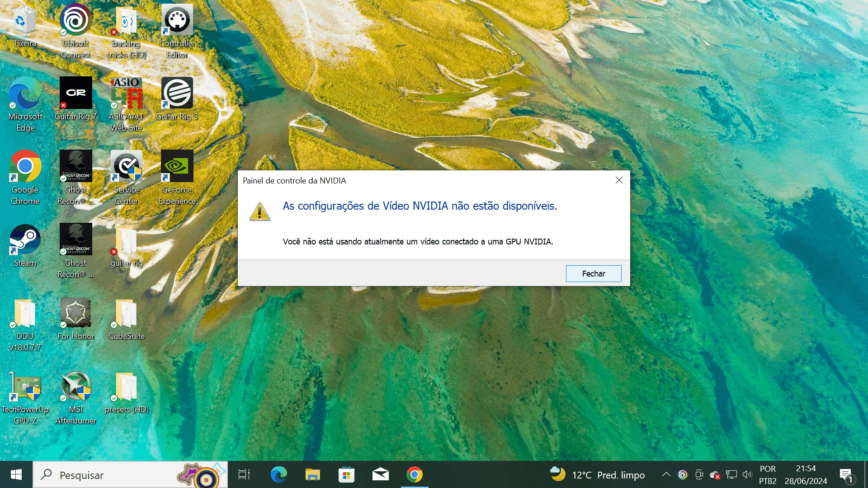
Task: Select Ubisoft Connect desktop icon
Action: pos(76,20)
